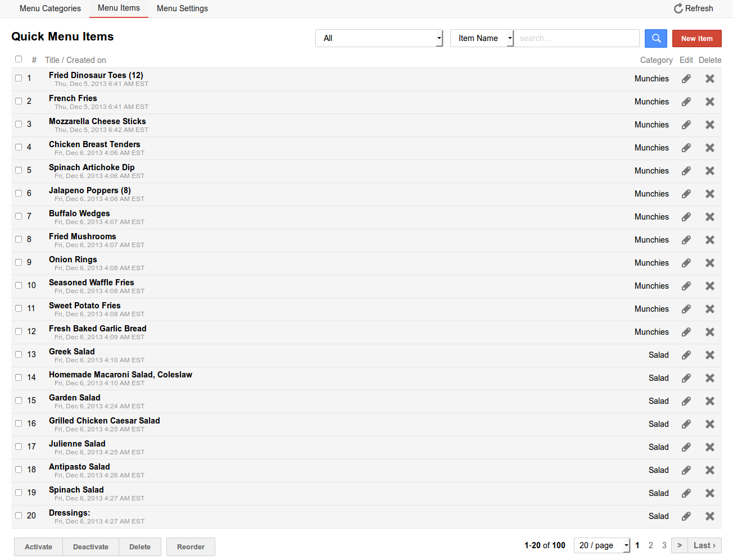Click the Refresh icon at top right
This screenshot has height=560, width=733.
tap(678, 8)
